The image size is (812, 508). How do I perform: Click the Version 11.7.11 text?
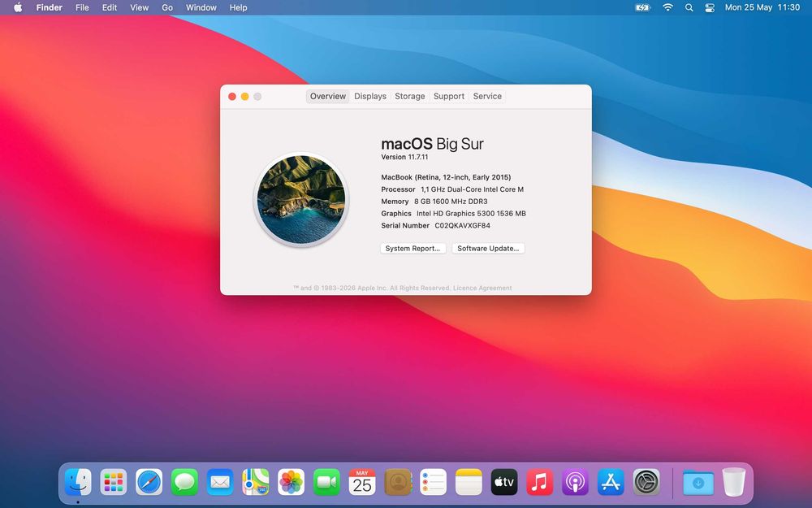404,157
